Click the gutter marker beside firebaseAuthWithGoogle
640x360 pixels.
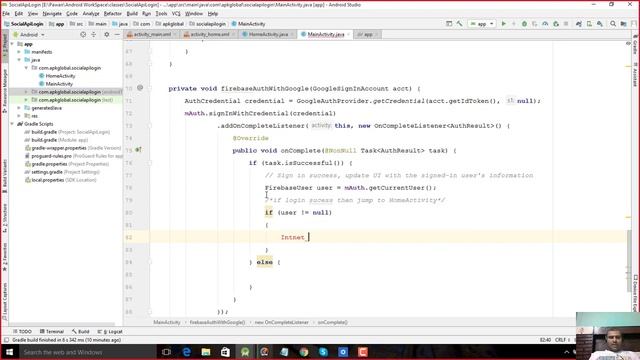pyautogui.click(x=140, y=88)
